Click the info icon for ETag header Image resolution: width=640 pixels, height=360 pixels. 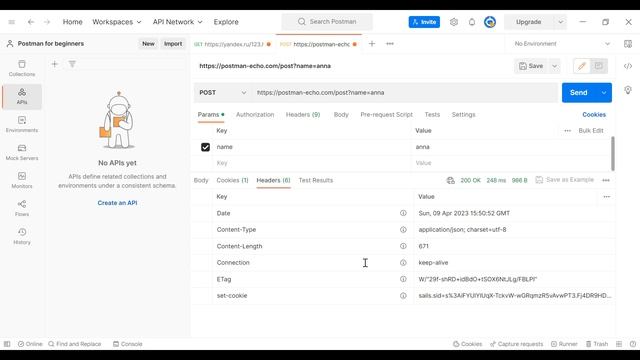403,279
